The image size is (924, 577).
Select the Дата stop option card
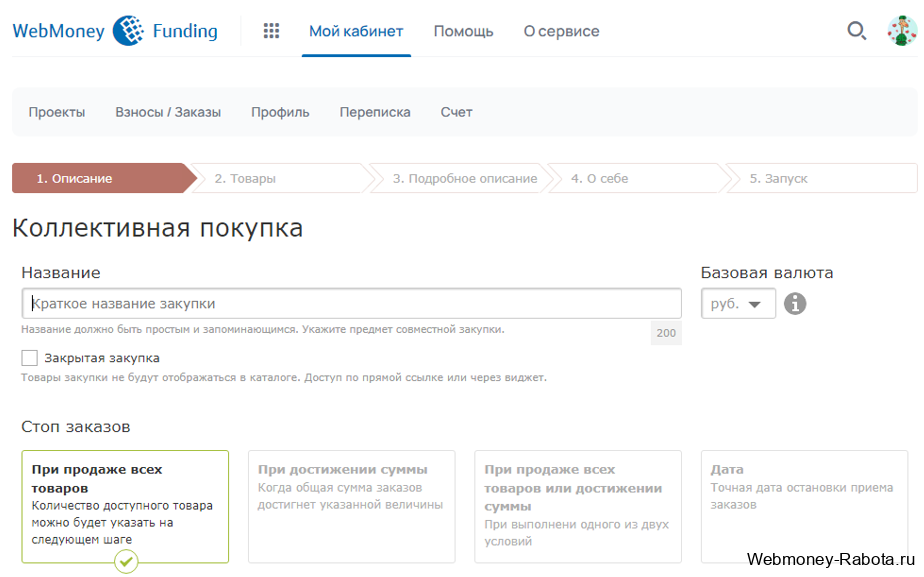804,507
